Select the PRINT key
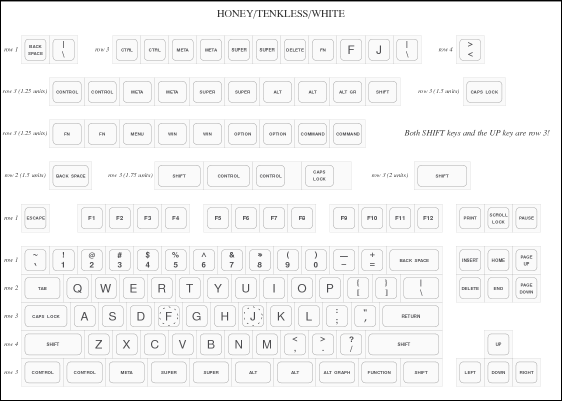This screenshot has height=401, width=562. click(470, 218)
